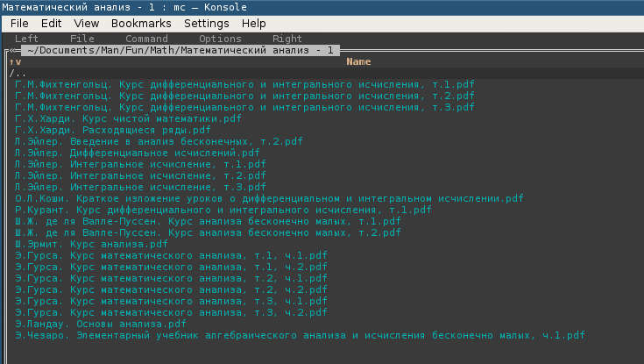Open the Konsole File menu
Viewport: 644px width, 364px height.
pyautogui.click(x=19, y=24)
